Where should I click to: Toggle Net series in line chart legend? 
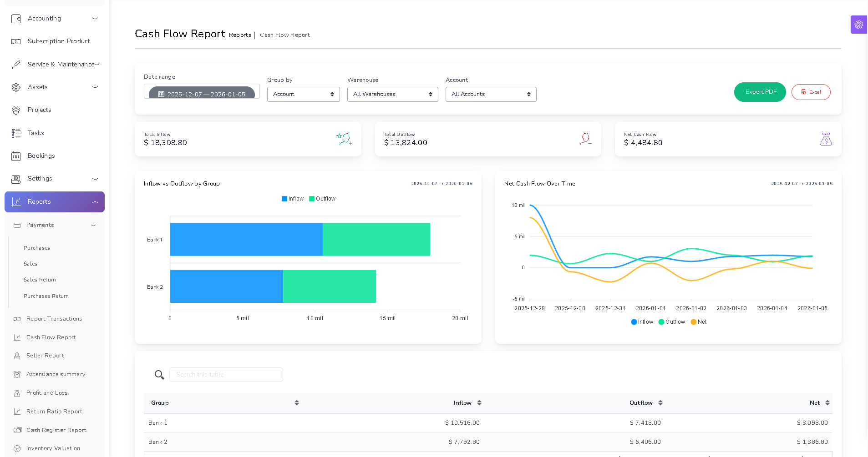tap(699, 322)
